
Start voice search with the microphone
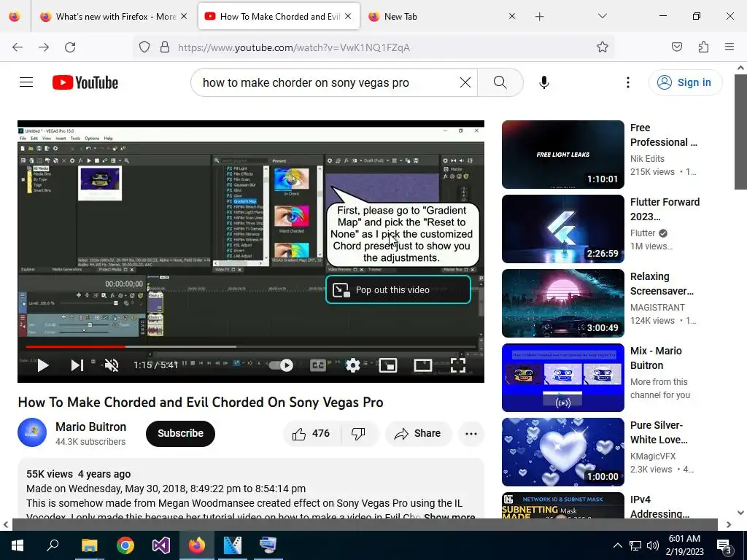tap(544, 82)
